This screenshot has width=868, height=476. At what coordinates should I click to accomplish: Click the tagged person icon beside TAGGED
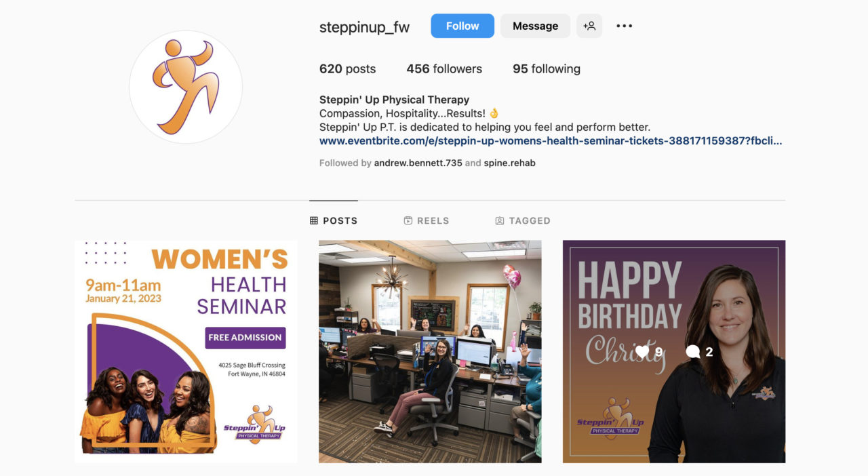tap(500, 220)
